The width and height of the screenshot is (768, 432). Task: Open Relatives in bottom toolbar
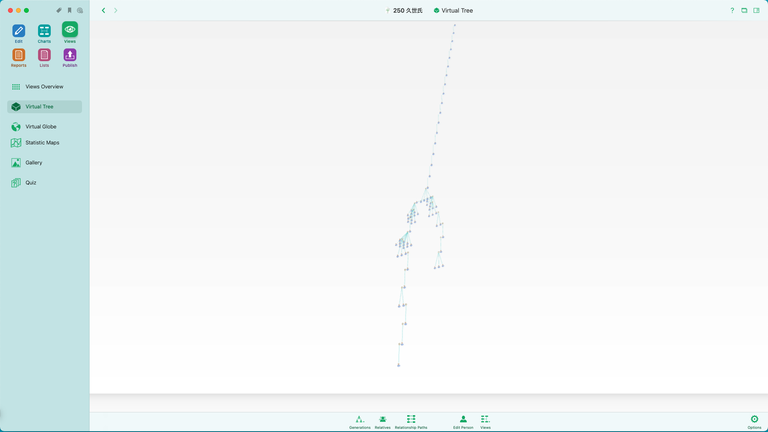pos(383,422)
